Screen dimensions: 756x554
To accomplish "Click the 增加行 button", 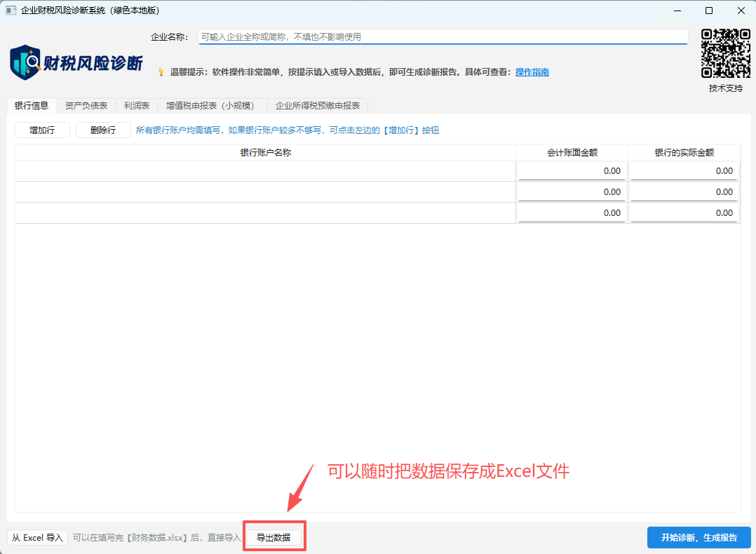I will [x=42, y=130].
